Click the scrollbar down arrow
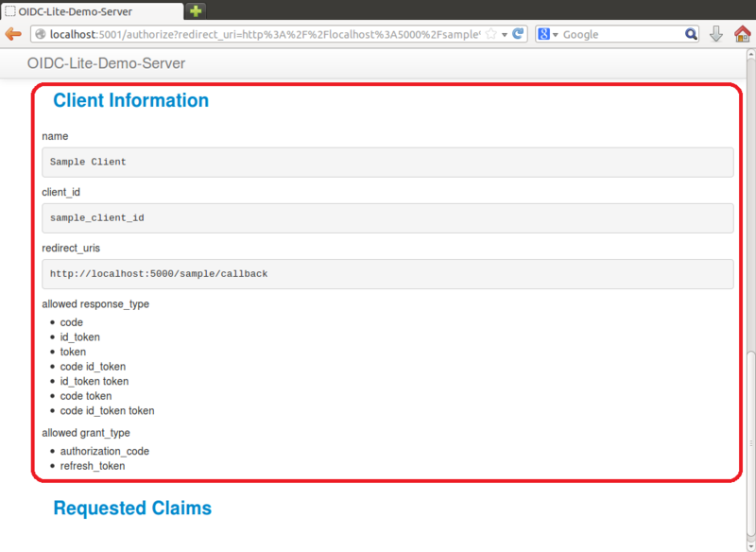Viewport: 756px width, 552px height. coord(750,546)
